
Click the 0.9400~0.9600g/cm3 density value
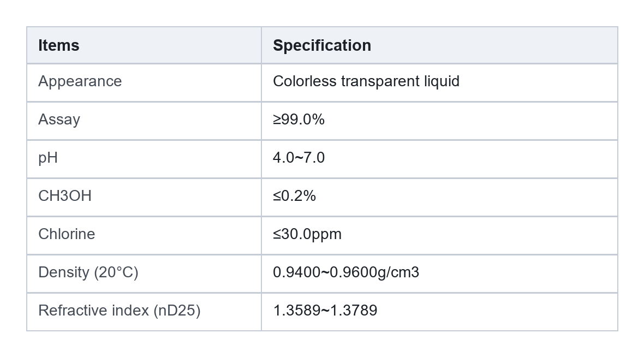(x=346, y=272)
